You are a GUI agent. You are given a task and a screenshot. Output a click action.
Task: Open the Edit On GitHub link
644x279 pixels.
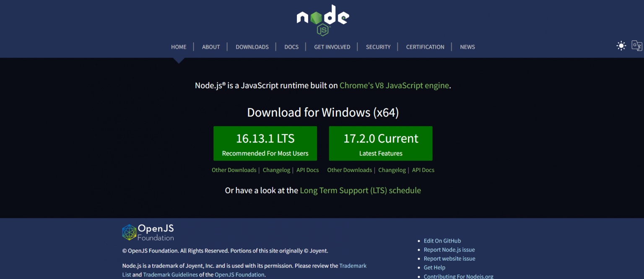click(x=442, y=241)
